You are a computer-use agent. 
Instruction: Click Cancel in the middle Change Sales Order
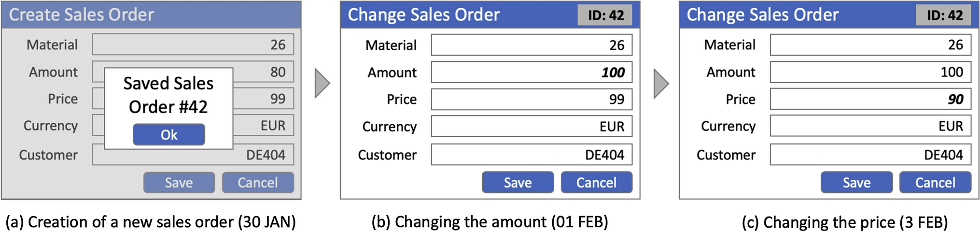pos(596,183)
